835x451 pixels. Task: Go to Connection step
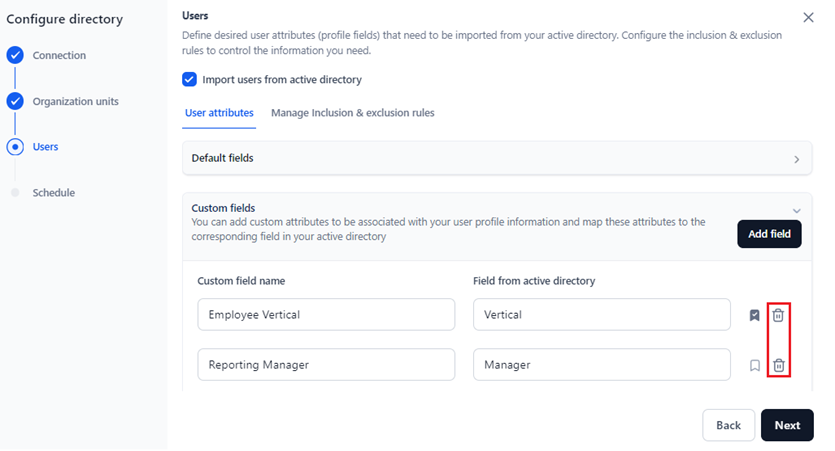click(59, 55)
